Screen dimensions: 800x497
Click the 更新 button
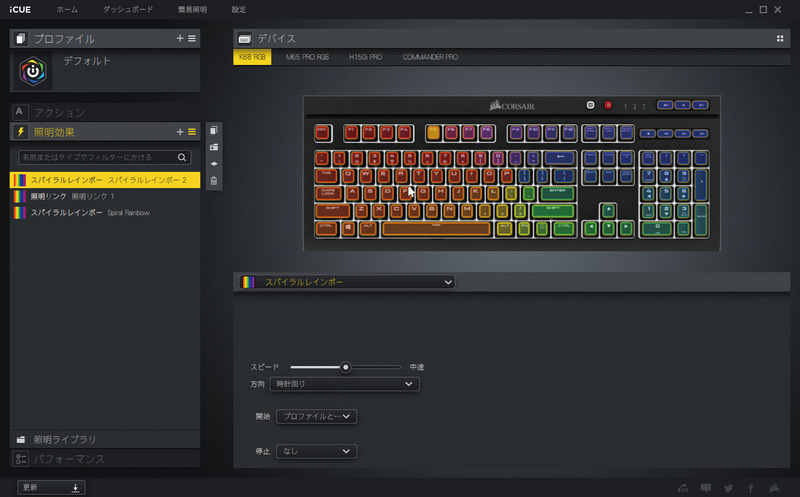51,487
